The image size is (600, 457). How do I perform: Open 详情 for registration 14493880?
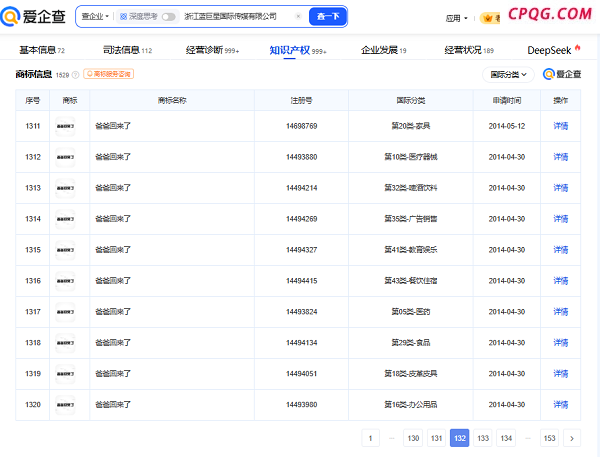561,157
